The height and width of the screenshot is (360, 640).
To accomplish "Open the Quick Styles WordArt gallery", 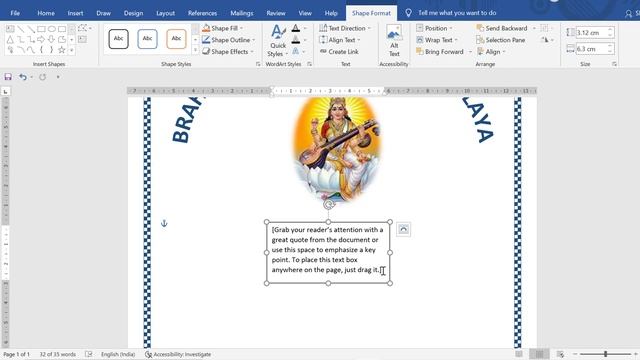I will [278, 41].
